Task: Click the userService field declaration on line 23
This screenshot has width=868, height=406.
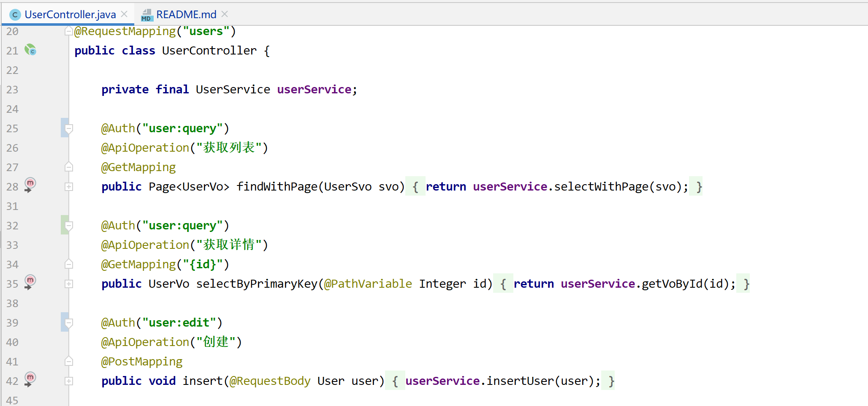Action: 314,90
